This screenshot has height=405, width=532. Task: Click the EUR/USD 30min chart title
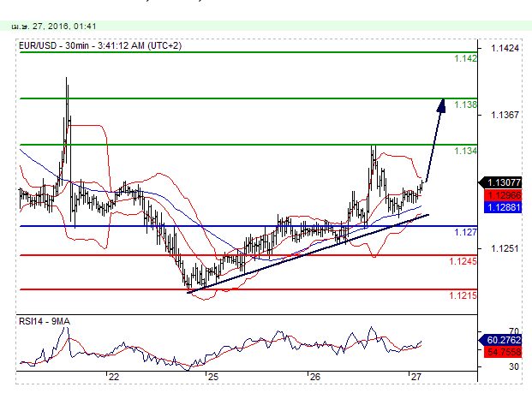point(100,45)
